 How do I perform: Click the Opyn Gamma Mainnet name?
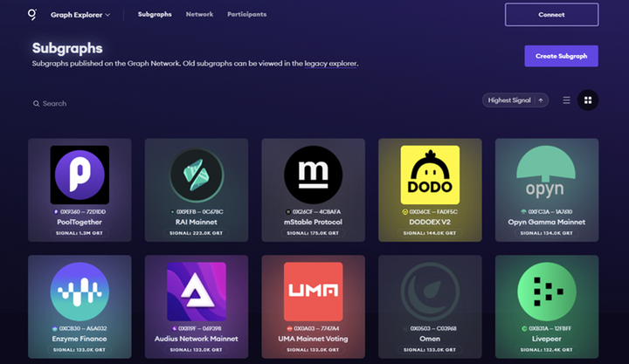[x=546, y=222]
